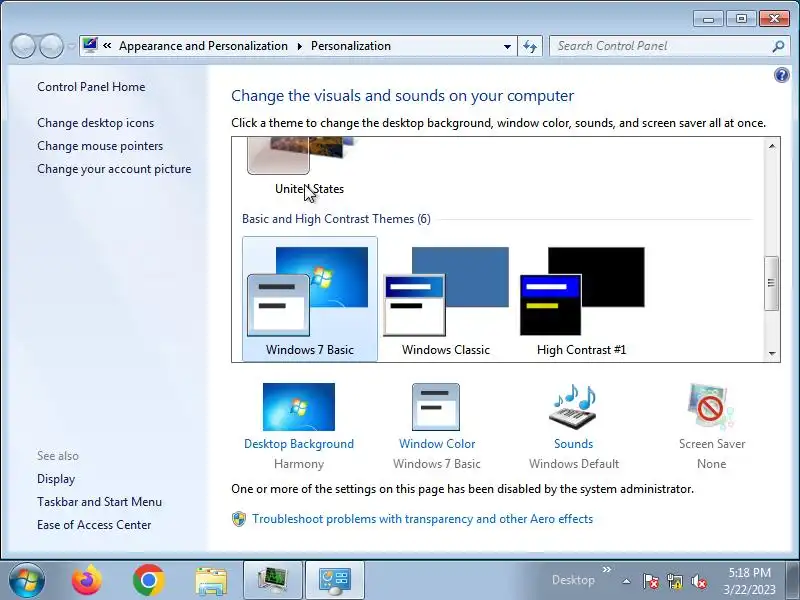Click the muted volume tray icon
The width and height of the screenshot is (800, 600).
698,581
